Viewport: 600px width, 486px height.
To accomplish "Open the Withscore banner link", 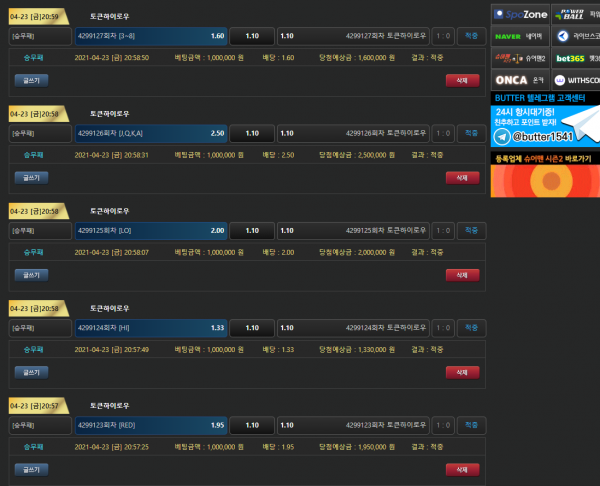I will [575, 78].
